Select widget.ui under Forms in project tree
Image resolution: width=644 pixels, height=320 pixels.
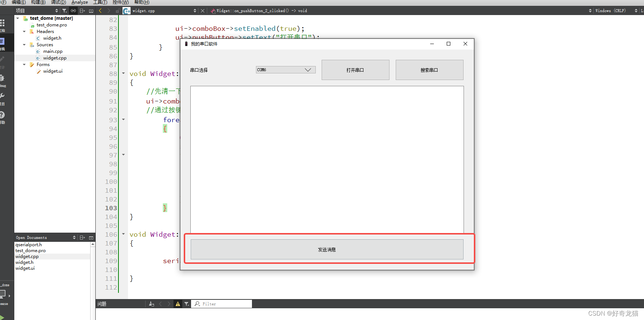tap(53, 71)
